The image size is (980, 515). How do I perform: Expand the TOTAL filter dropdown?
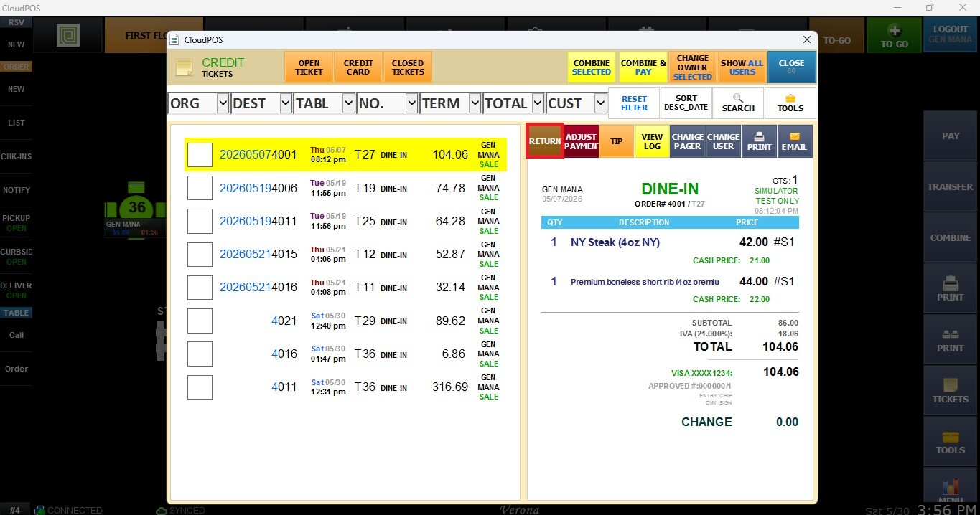[x=538, y=103]
